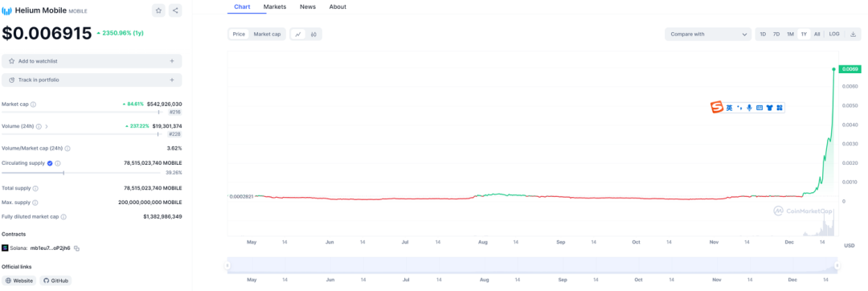This screenshot has width=868, height=291.
Task: Click the verified circulating supply badge
Action: click(x=50, y=163)
